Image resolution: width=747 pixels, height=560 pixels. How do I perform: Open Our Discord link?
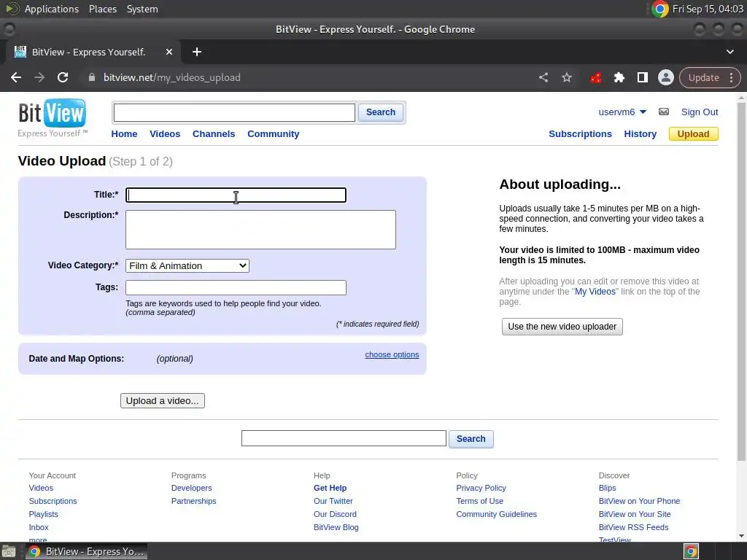click(335, 514)
